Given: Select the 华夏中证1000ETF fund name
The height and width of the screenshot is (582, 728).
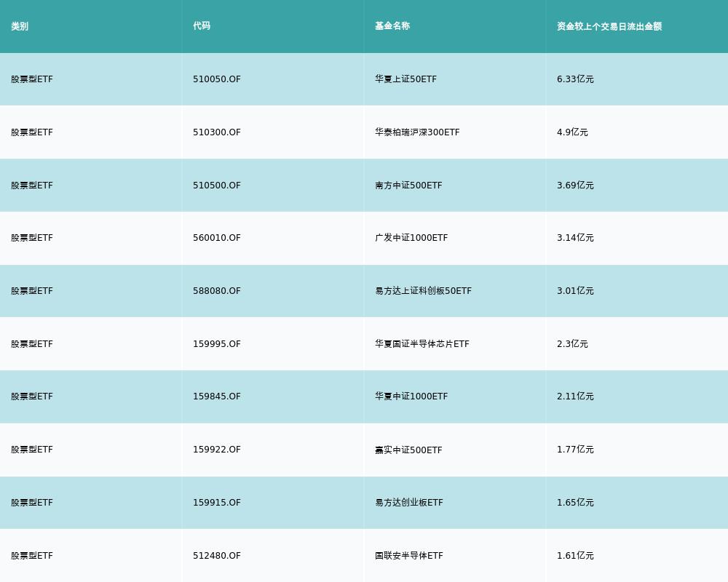Looking at the screenshot, I should click(x=411, y=396).
